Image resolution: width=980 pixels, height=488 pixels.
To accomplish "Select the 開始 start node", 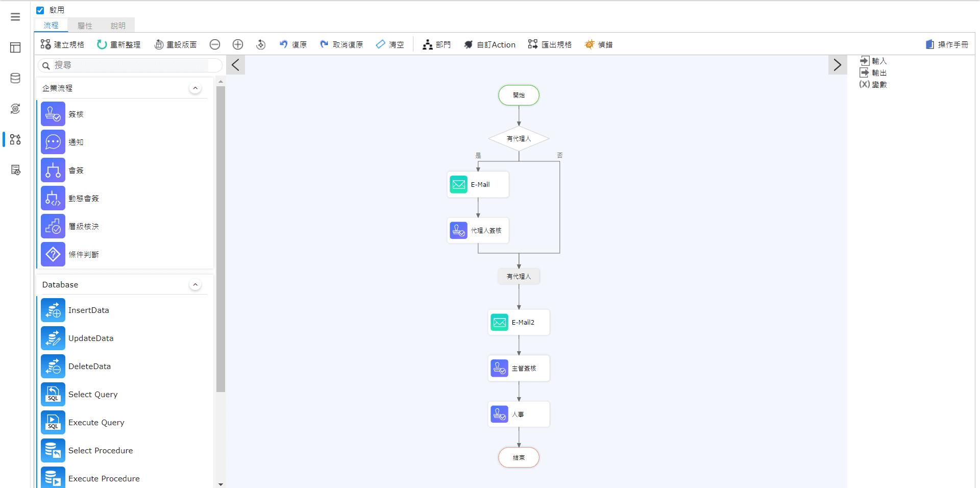I will point(519,95).
